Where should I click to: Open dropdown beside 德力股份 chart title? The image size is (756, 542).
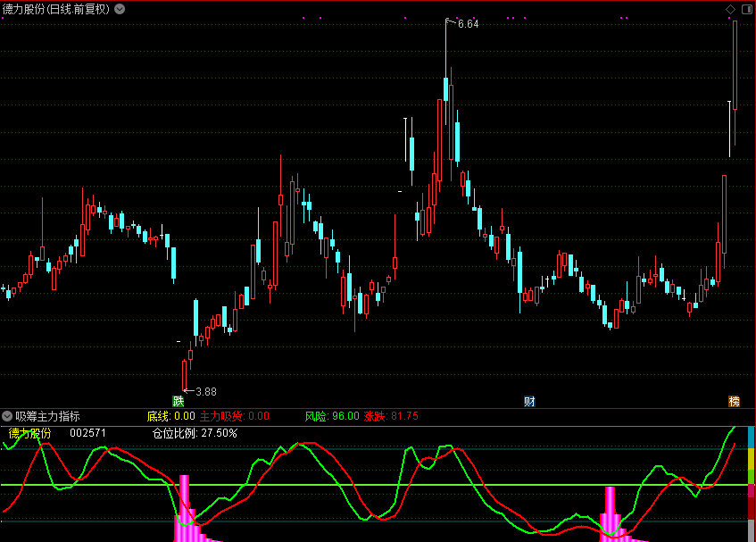tap(120, 9)
